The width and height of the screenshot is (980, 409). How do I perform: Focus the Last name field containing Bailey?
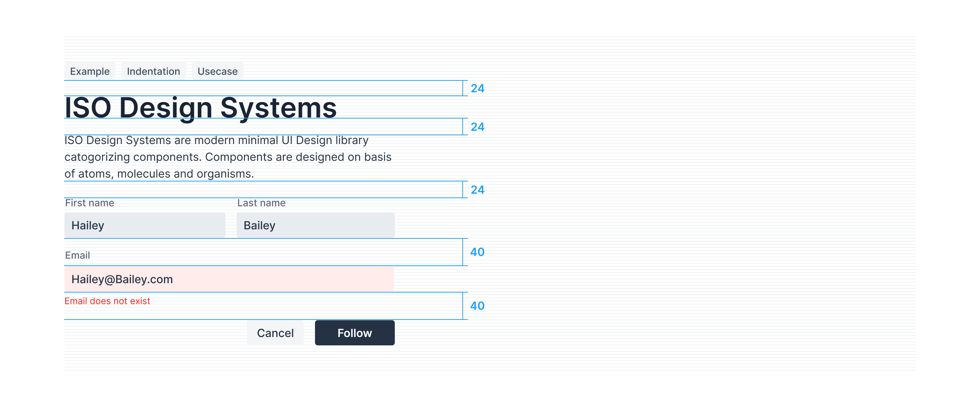point(315,225)
